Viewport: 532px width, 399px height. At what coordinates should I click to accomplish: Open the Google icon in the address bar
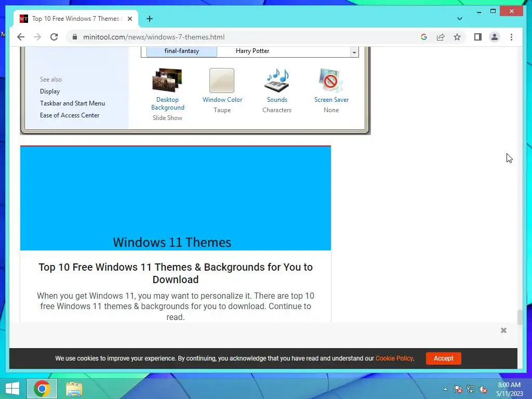424,37
